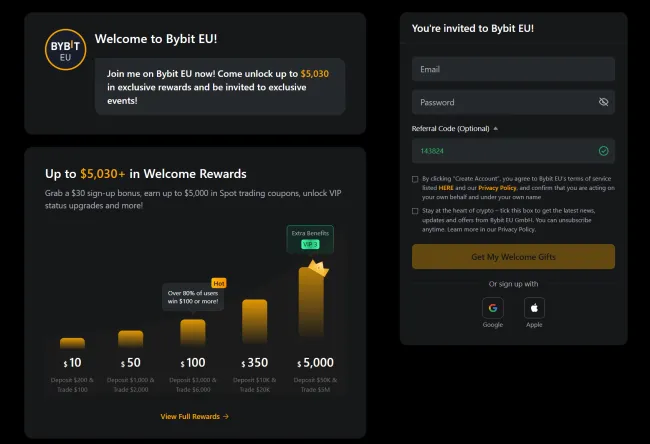The height and width of the screenshot is (444, 650).
Task: Click the green referral code checkmark icon
Action: pyautogui.click(x=603, y=151)
